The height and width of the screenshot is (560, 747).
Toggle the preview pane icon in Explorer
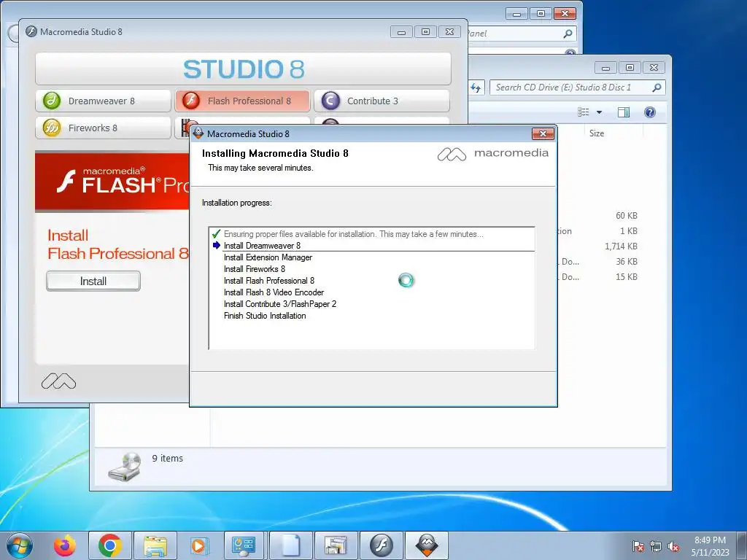(x=623, y=112)
